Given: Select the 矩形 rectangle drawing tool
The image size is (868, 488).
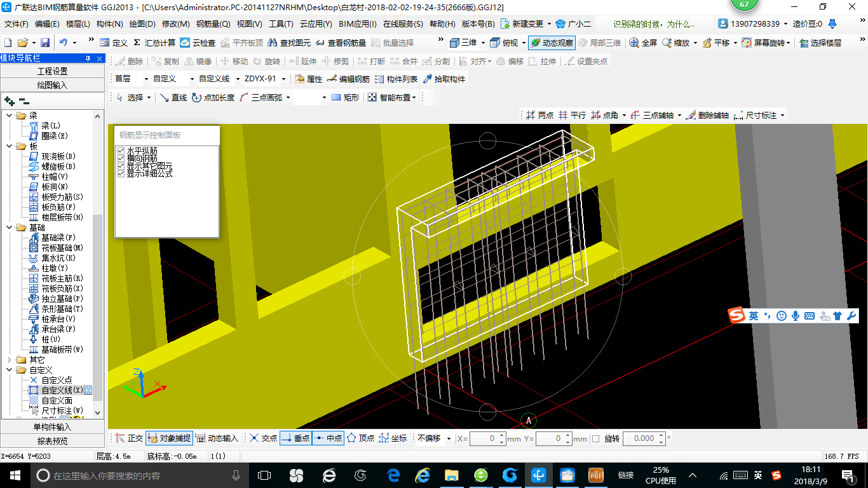Looking at the screenshot, I should coord(346,97).
